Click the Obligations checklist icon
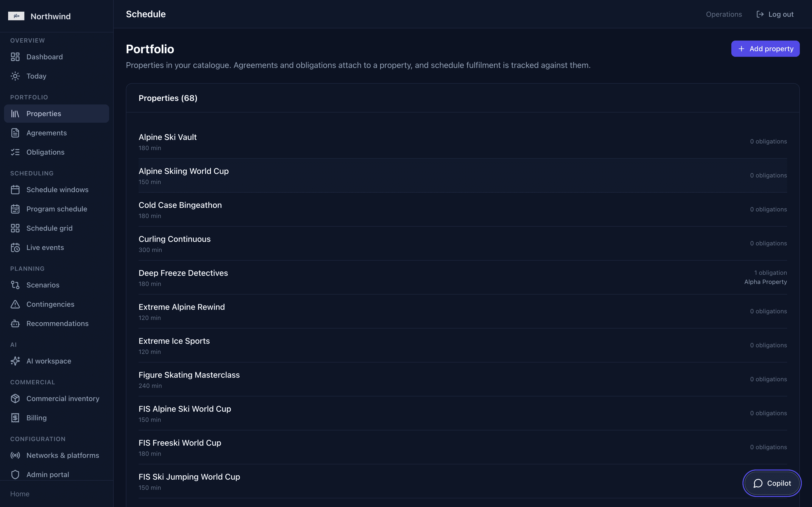The image size is (812, 507). [15, 152]
